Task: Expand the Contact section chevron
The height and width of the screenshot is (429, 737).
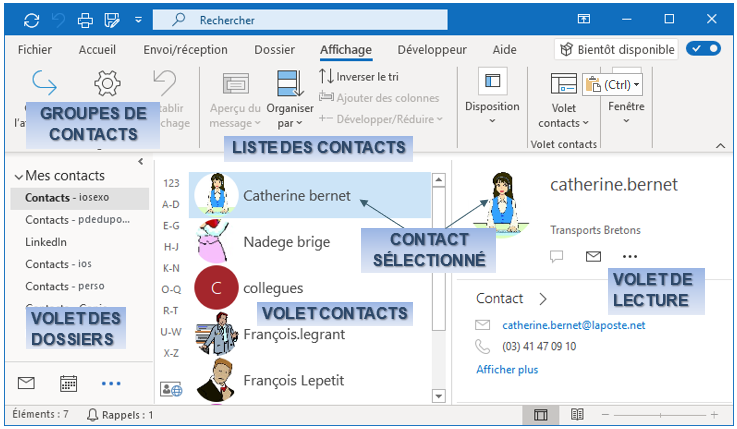Action: pyautogui.click(x=543, y=299)
